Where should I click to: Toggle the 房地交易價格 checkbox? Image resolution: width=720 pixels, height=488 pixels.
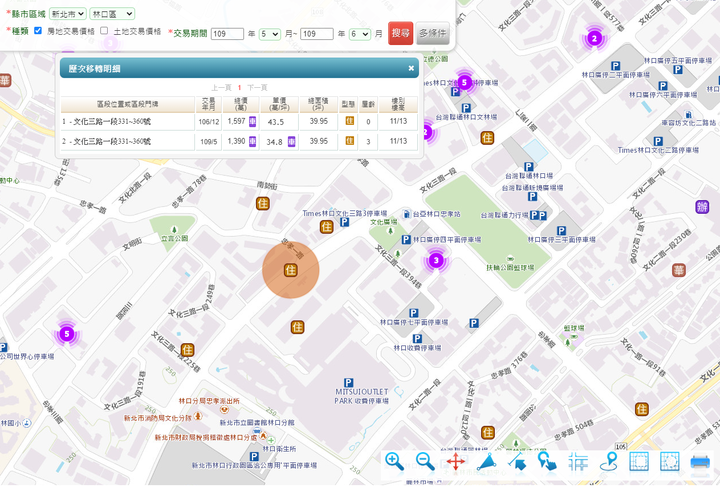[x=38, y=31]
